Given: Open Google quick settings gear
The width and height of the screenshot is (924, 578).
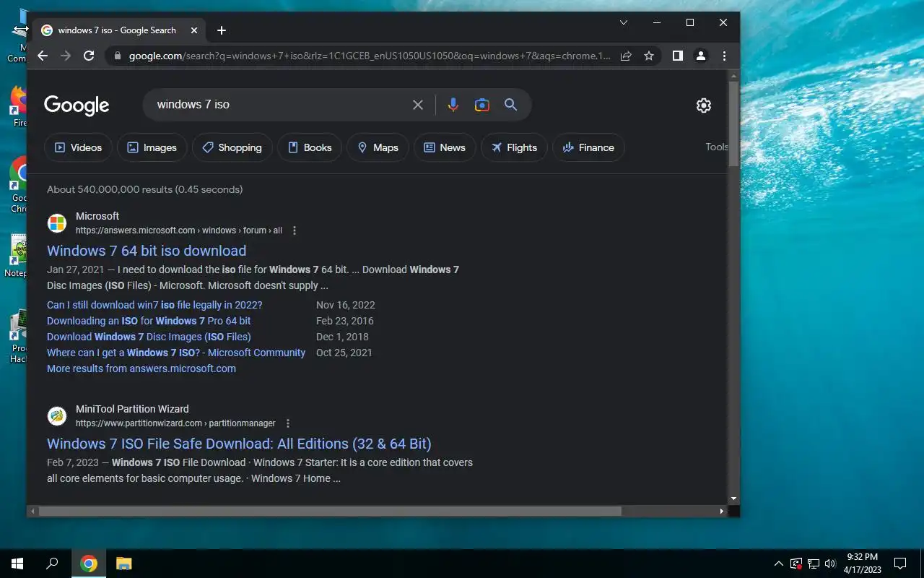Looking at the screenshot, I should pos(704,105).
